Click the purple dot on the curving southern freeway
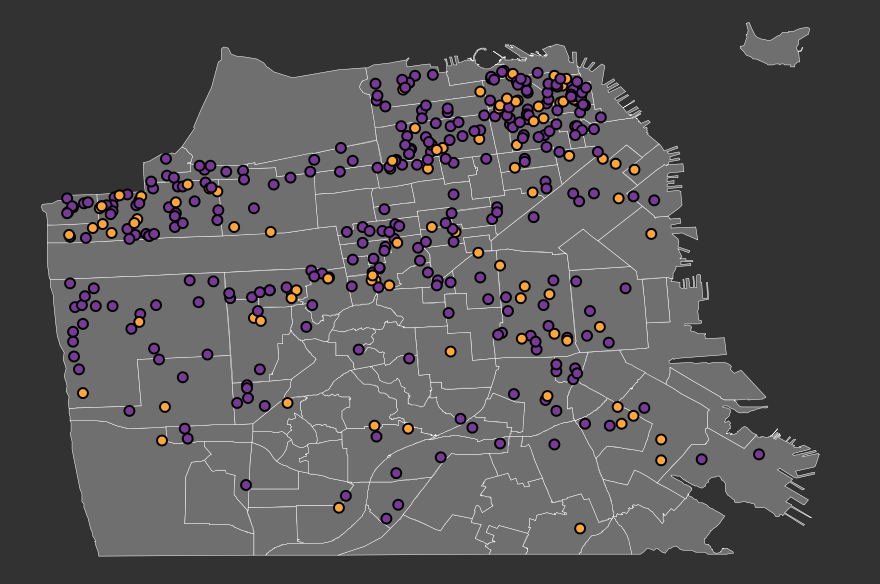The width and height of the screenshot is (880, 584). (441, 457)
